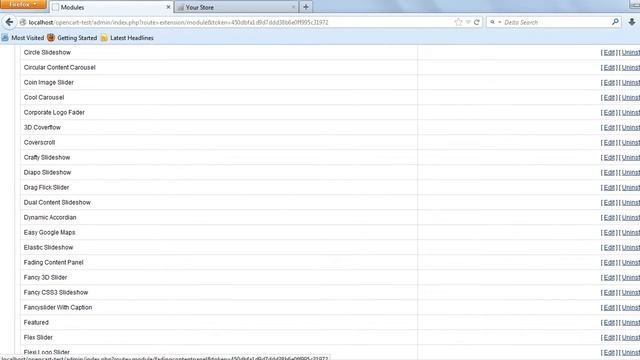Edit the Easy Google Maps module
Viewport: 640px width, 360px height.
(x=609, y=233)
